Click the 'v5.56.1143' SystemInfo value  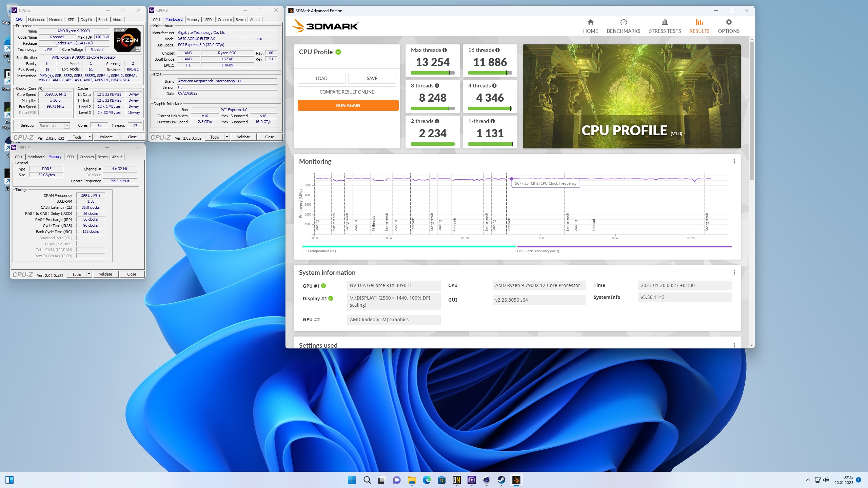coord(685,297)
